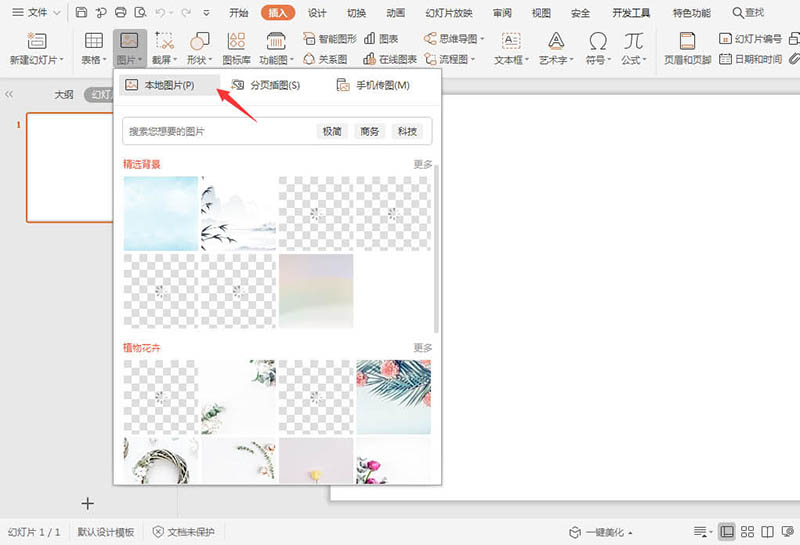
Task: Click the Save icon in quick toolbar
Action: (81, 12)
